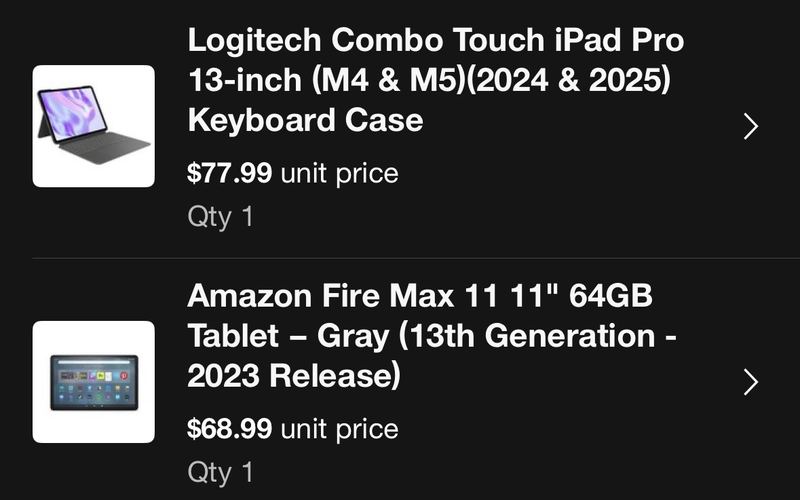Click Qty 1 under the Logitech item
This screenshot has height=500, width=800.
point(220,217)
